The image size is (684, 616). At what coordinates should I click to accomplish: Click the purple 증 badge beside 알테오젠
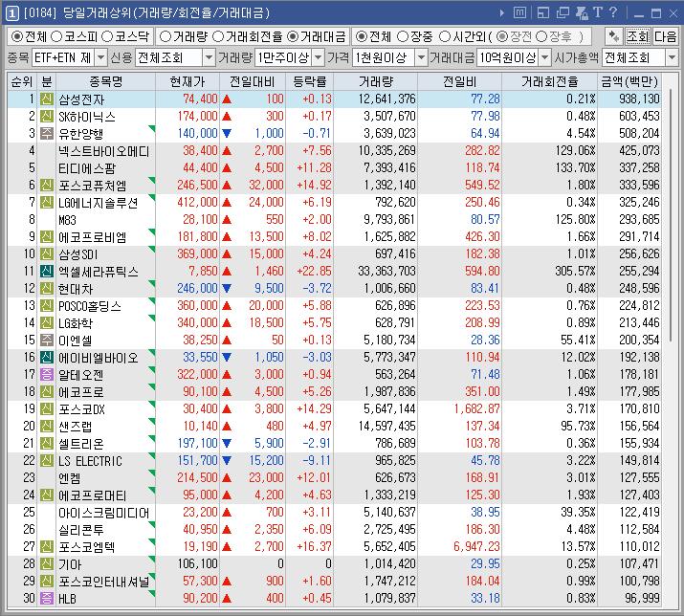pyautogui.click(x=47, y=374)
